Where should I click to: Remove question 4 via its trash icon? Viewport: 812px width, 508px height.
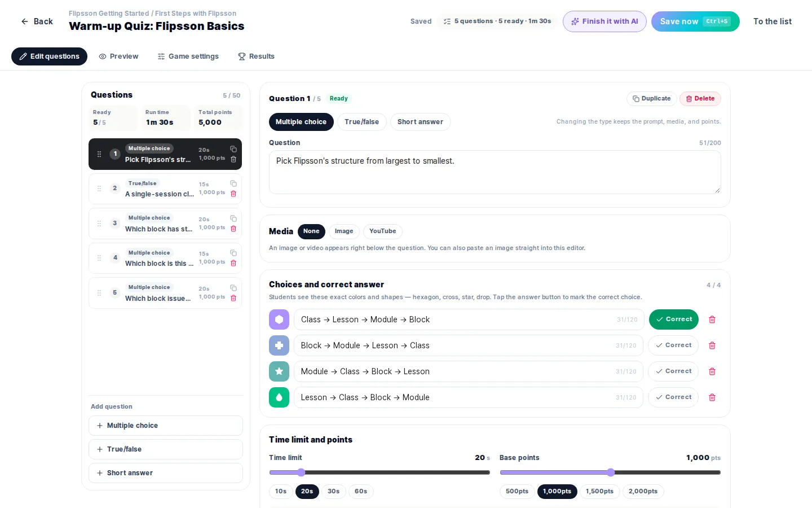pos(233,263)
